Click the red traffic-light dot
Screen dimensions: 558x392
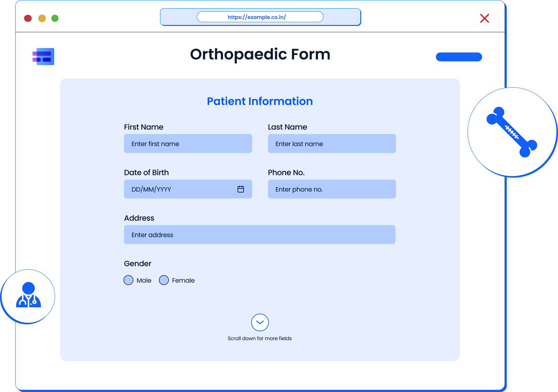click(x=28, y=18)
